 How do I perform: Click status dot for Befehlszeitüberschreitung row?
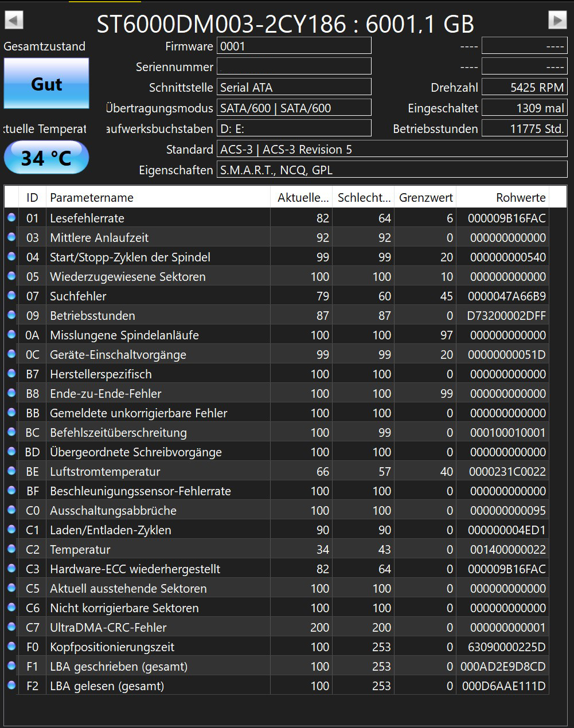point(11,432)
